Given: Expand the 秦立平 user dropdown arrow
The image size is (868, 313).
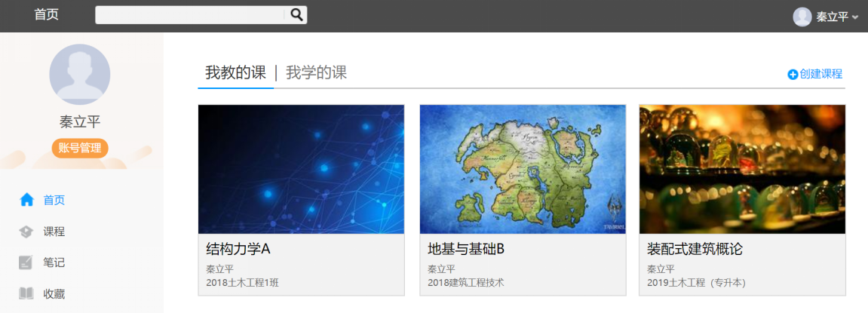Looking at the screenshot, I should pyautogui.click(x=855, y=18).
